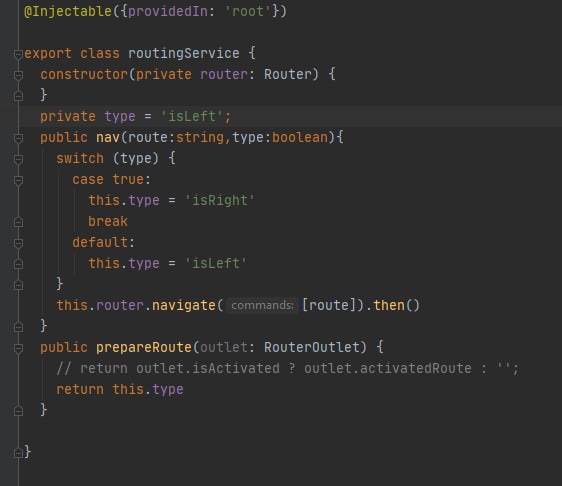This screenshot has height=486, width=562.
Task: Collapse the default: case fold marker
Action: [18, 243]
